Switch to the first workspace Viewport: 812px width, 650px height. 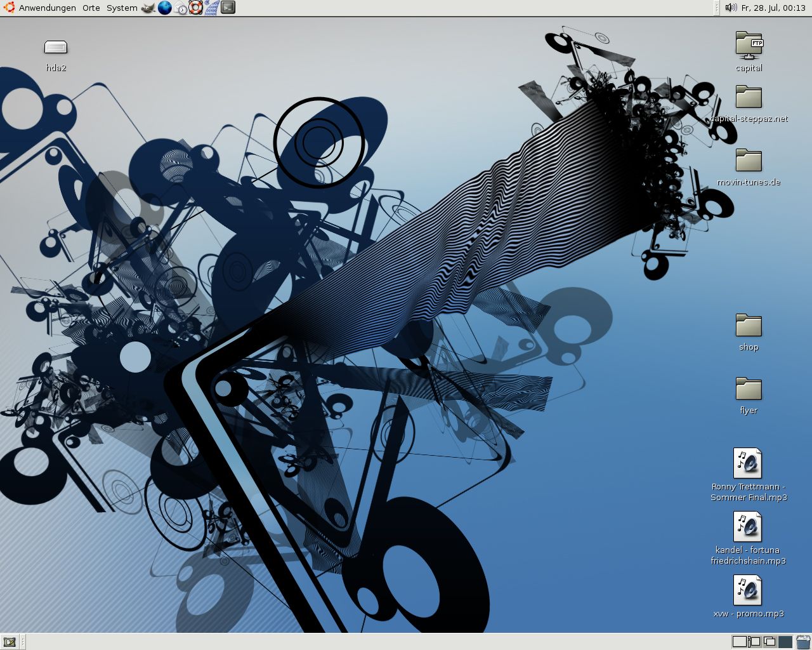tap(739, 642)
